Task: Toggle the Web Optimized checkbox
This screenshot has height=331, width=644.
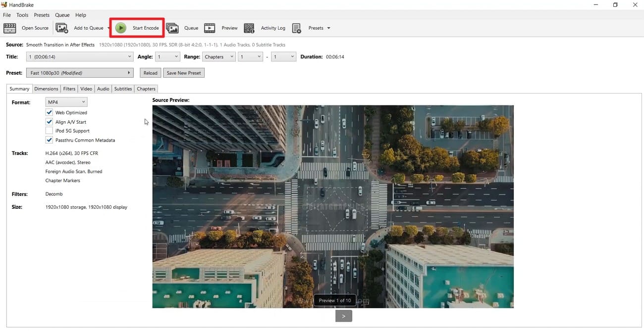Action: [x=49, y=113]
